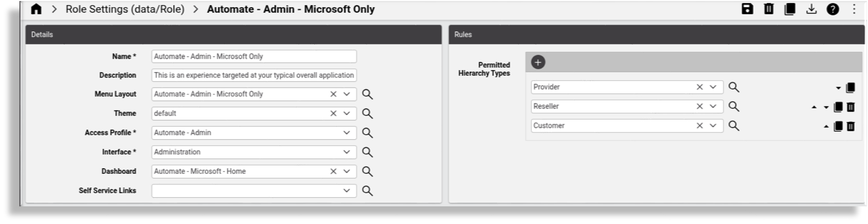Expand the Access Profile dropdown
This screenshot has width=868, height=224.
pyautogui.click(x=347, y=133)
